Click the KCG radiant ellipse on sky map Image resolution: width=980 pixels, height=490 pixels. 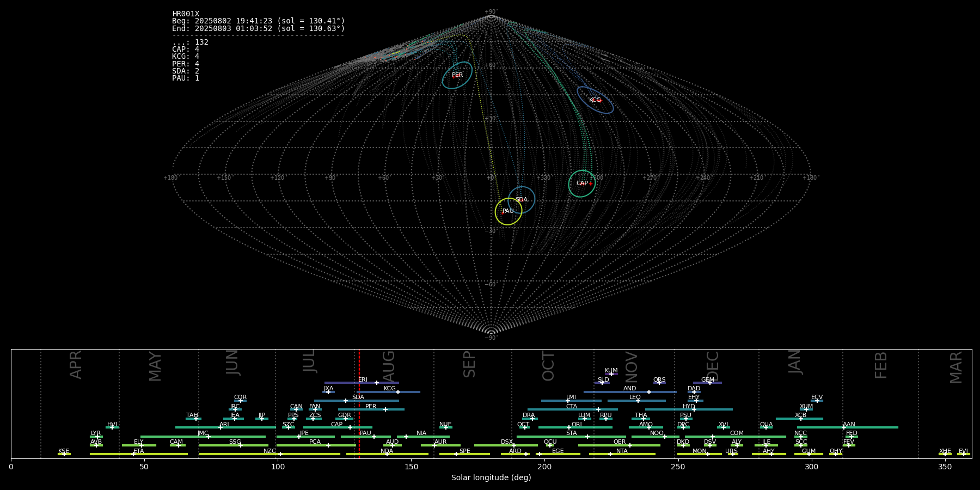595,100
